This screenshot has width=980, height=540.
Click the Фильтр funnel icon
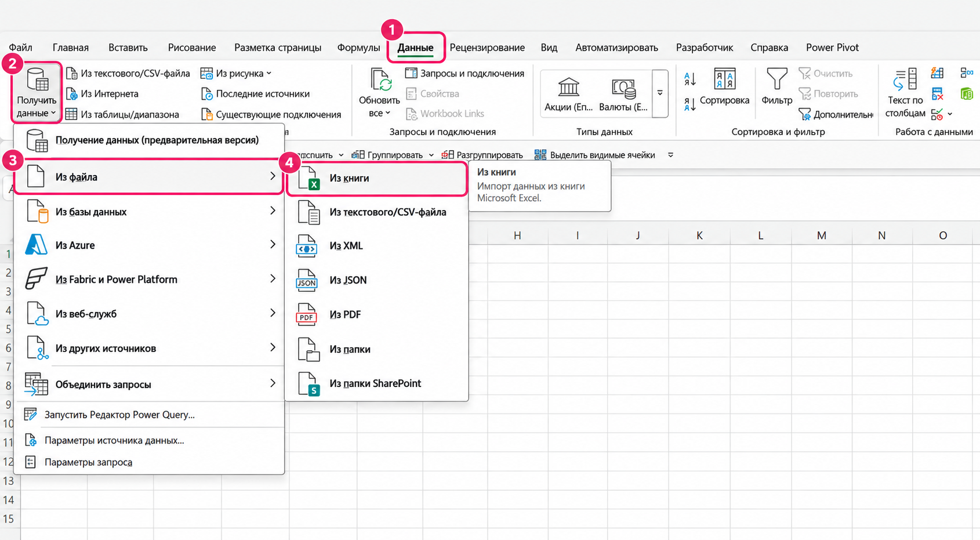776,79
